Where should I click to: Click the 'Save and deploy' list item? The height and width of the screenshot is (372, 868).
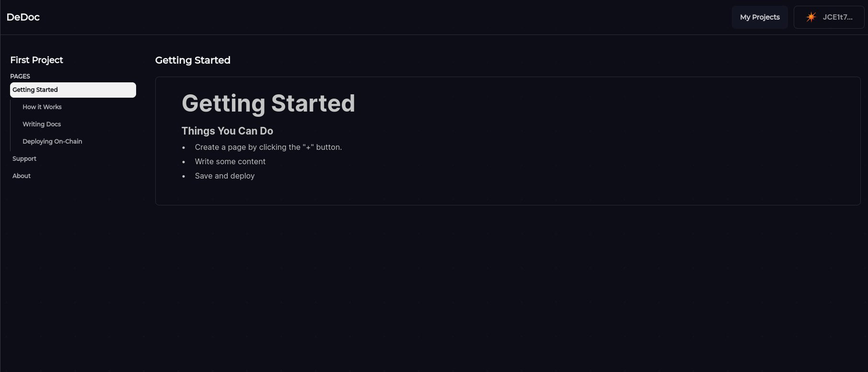(x=224, y=176)
